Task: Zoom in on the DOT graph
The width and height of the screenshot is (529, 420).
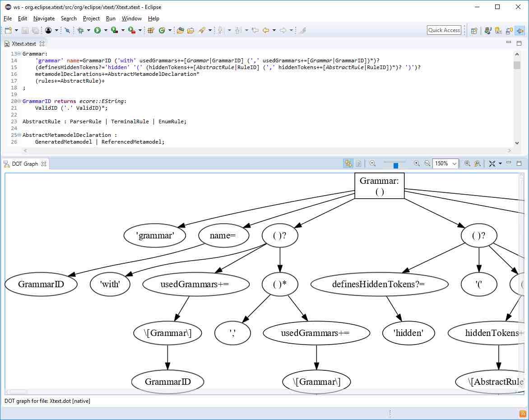Action: coord(417,163)
